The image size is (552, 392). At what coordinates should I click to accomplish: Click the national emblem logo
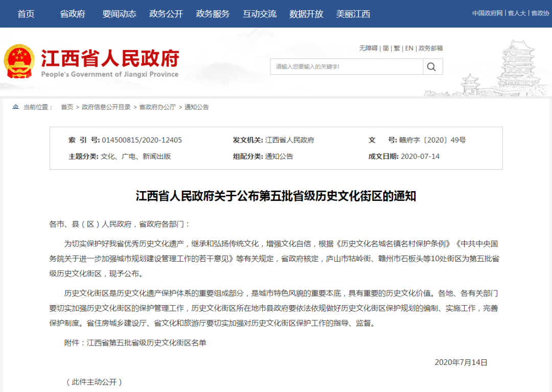tap(19, 61)
